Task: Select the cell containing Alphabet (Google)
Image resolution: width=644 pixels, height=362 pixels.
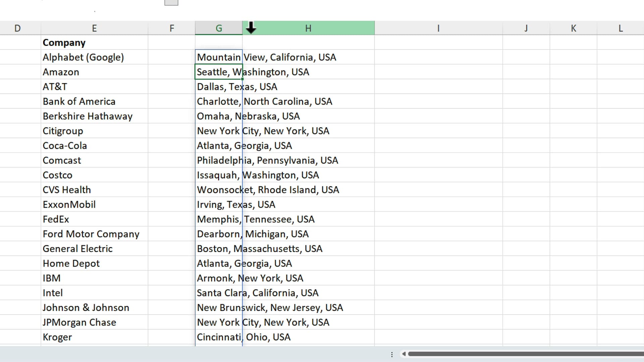Action: coord(83,57)
